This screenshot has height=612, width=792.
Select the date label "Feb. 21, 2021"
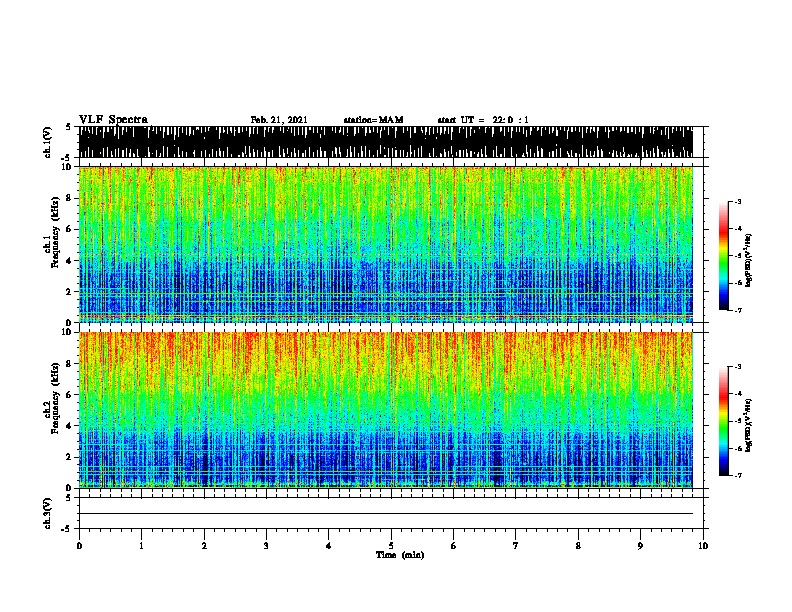[x=279, y=120]
